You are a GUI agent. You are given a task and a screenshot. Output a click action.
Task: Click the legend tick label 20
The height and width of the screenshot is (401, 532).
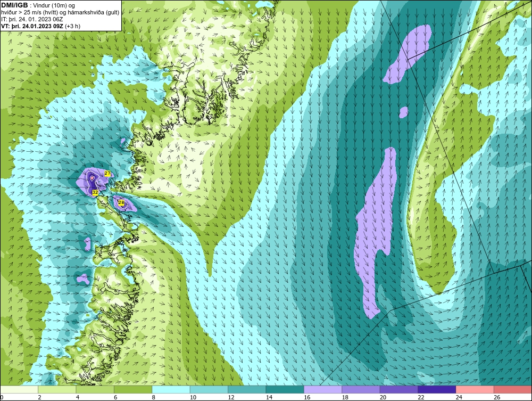[x=383, y=397]
